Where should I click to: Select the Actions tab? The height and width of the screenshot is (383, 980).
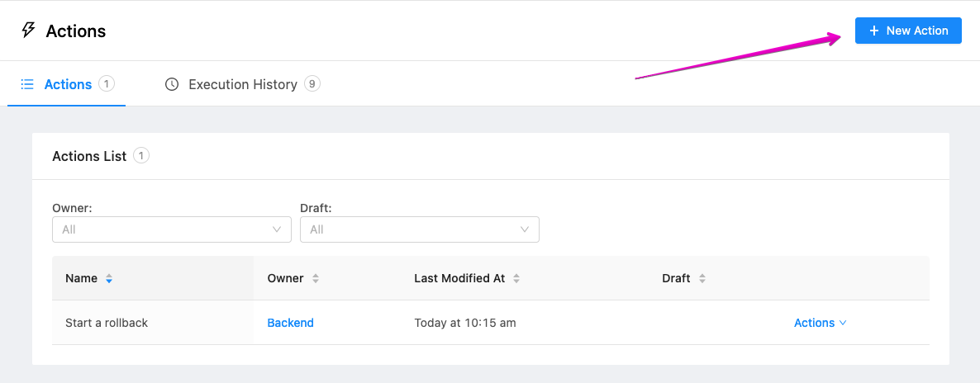(67, 83)
